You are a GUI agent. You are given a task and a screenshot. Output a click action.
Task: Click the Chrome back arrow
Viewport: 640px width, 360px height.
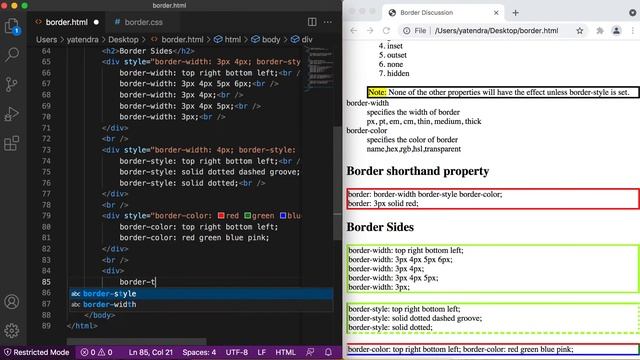[x=353, y=31]
